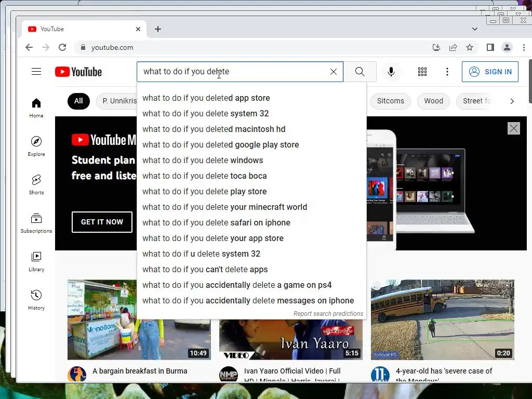Select the All filter chip
Viewport: 532px width, 399px height.
pyautogui.click(x=78, y=101)
